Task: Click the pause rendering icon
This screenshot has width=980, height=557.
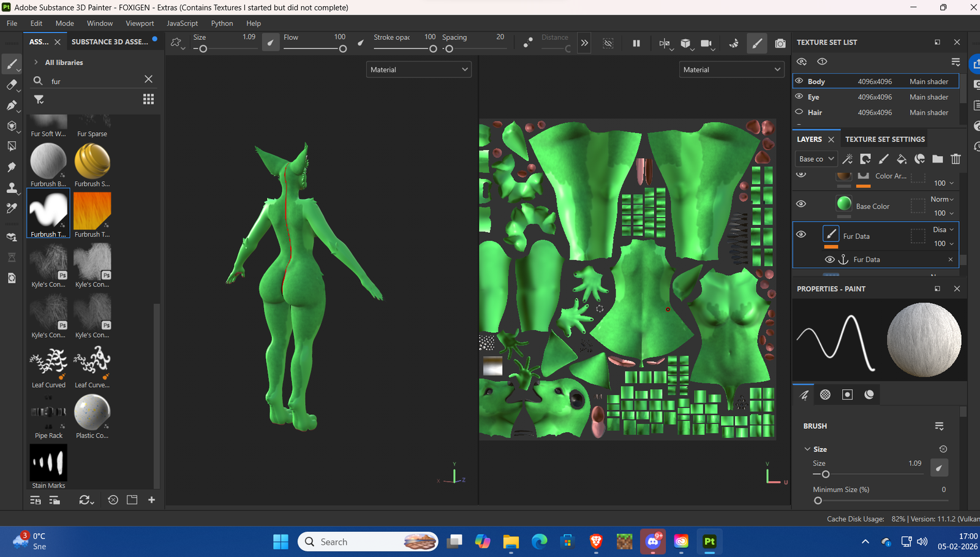Action: coord(636,44)
